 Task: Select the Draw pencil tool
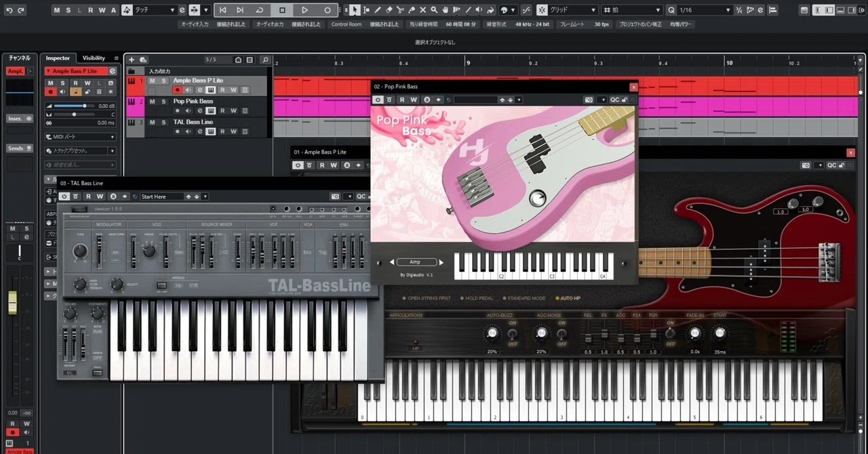click(x=378, y=10)
